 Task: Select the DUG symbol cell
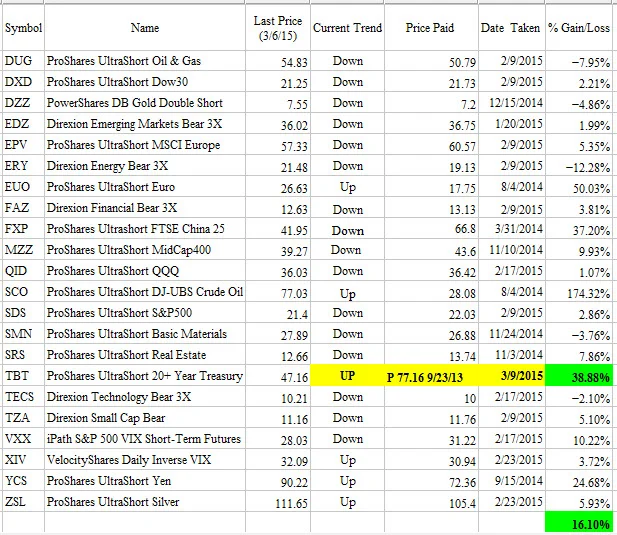coord(23,61)
